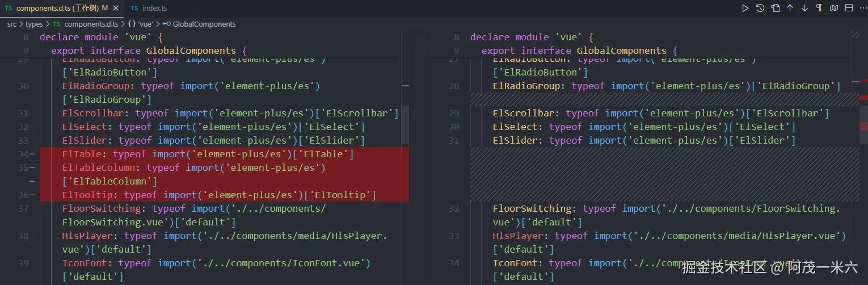Click the deletion minus marker beside line 36

click(x=32, y=195)
